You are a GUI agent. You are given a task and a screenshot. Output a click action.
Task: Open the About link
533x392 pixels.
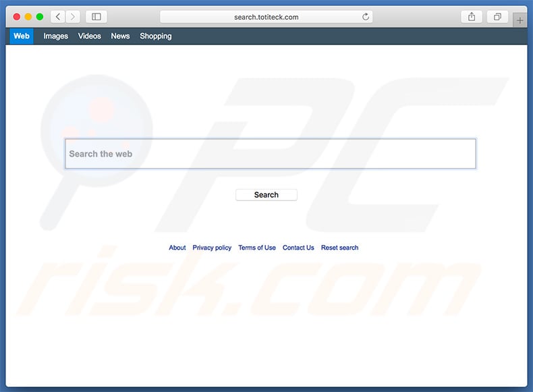click(177, 248)
